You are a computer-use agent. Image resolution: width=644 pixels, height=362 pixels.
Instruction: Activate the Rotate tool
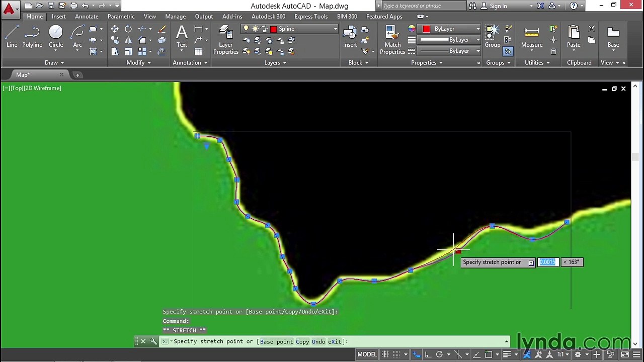coord(128,29)
